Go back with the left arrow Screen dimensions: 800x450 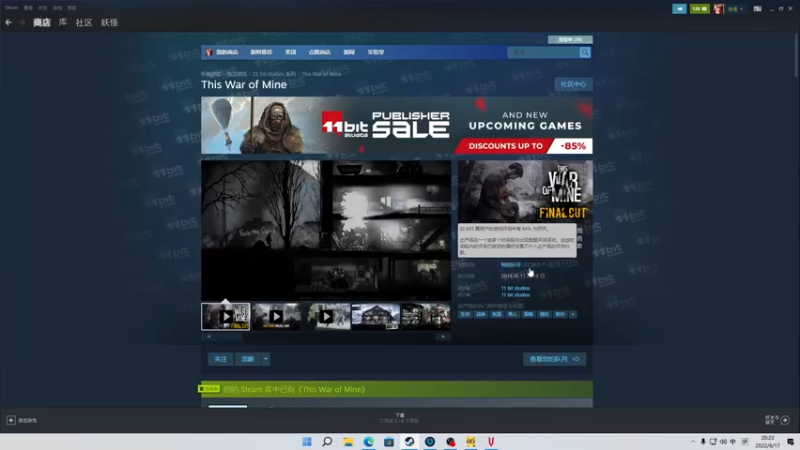pos(8,22)
